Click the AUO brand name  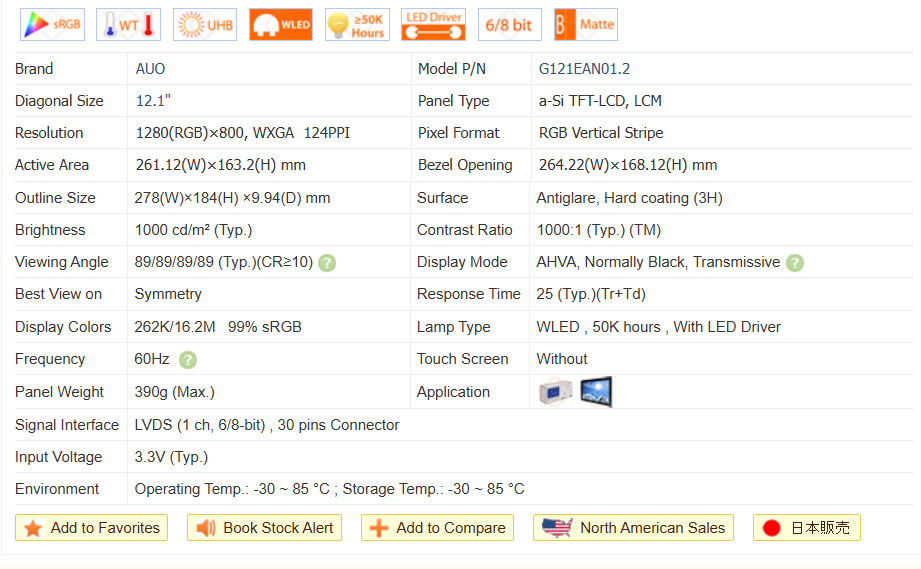pos(151,69)
